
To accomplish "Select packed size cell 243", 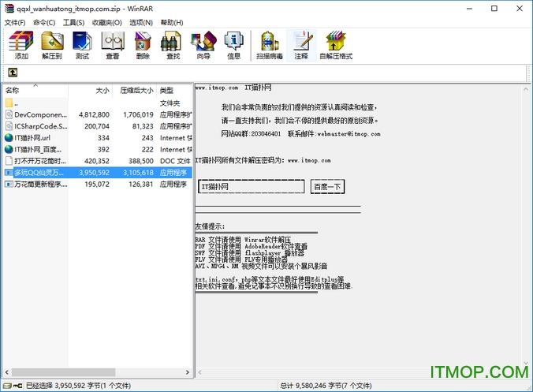I will [x=147, y=138].
